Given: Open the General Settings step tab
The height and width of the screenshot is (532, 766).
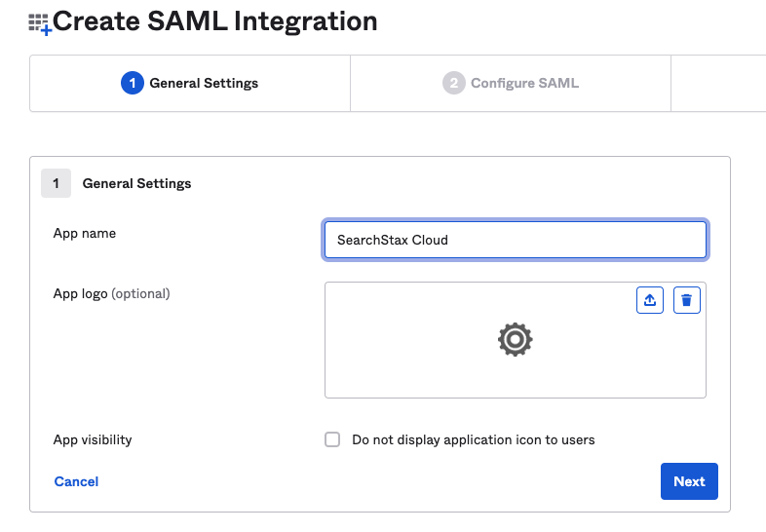Looking at the screenshot, I should point(190,83).
